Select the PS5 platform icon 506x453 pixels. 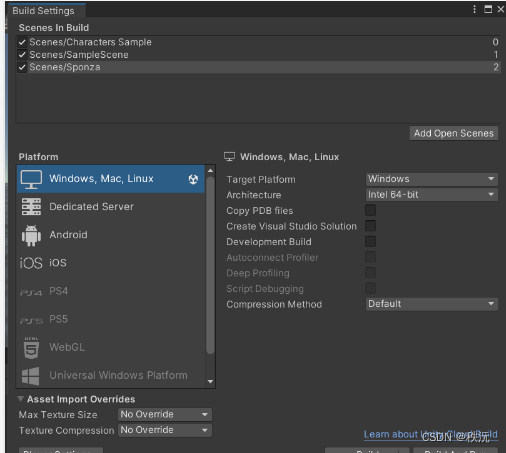tap(31, 321)
